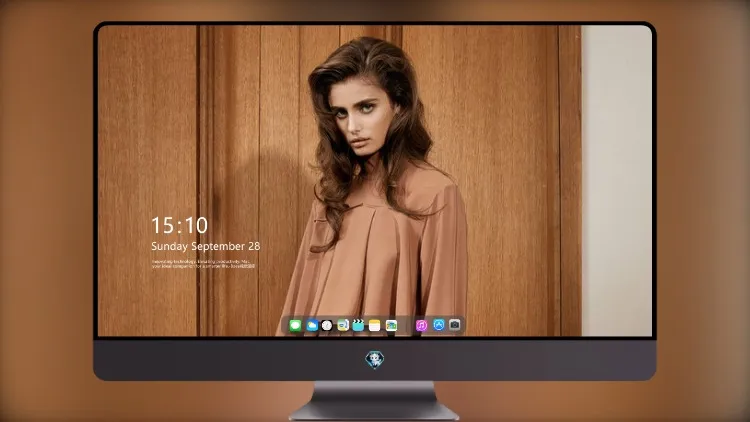Image resolution: width=750 pixels, height=422 pixels.
Task: Open the Weather app in the dock
Action: coord(312,326)
